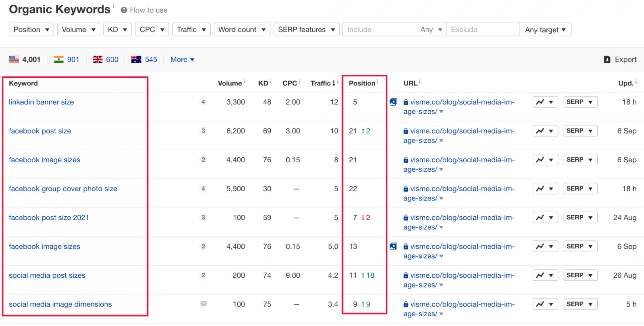Open history chart for social media post sizes
644x326 pixels.
[x=545, y=275]
